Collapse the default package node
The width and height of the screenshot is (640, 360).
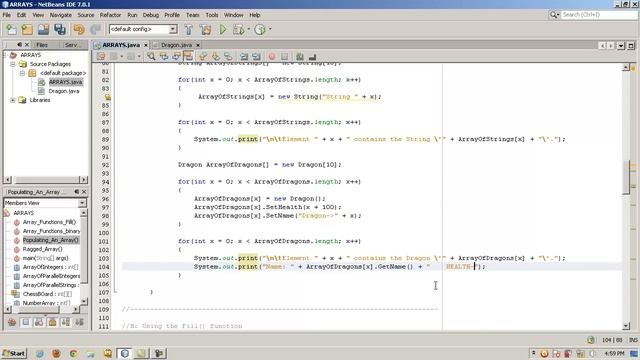(22, 73)
